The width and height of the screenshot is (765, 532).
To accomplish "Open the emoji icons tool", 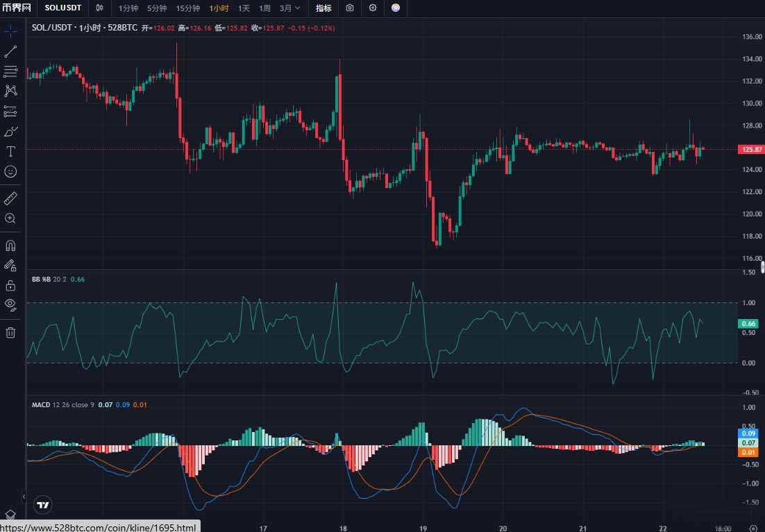I will [10, 171].
